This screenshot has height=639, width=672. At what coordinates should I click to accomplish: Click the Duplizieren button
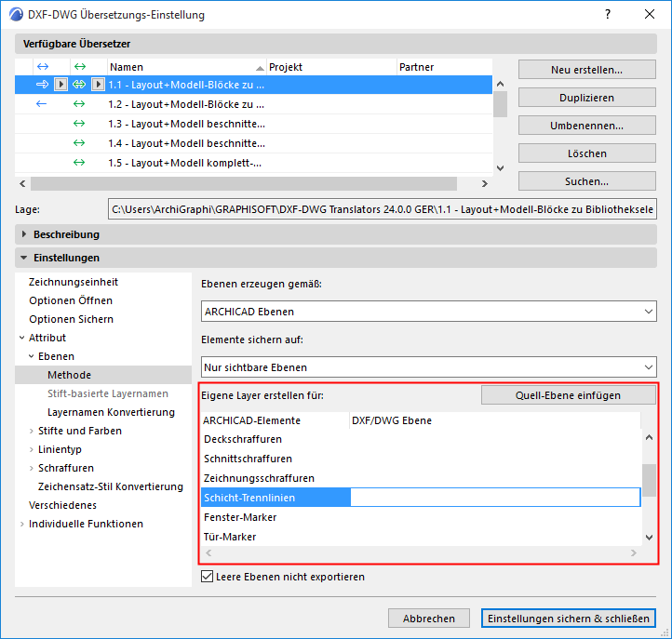click(x=586, y=98)
